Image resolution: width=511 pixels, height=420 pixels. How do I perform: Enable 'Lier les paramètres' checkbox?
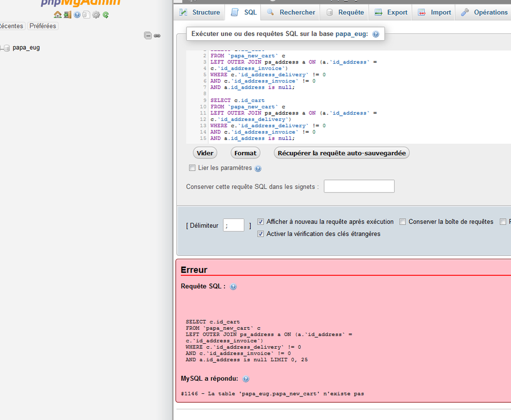[x=193, y=168]
